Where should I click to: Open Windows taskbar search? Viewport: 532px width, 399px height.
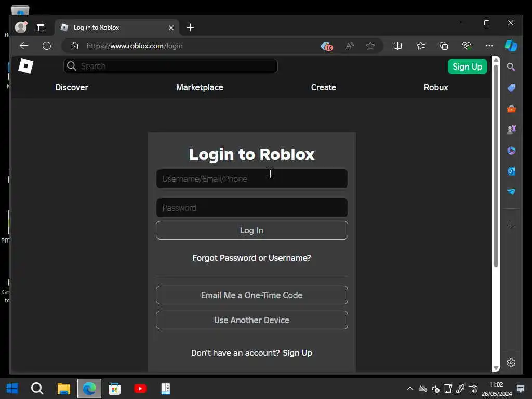tap(37, 389)
